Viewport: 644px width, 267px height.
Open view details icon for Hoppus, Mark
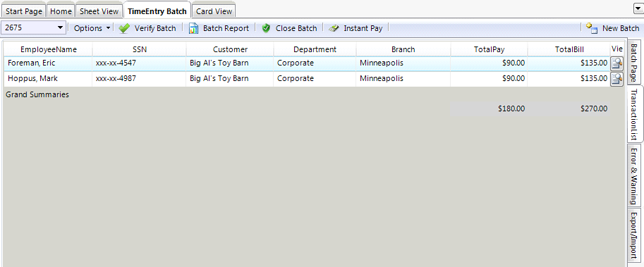pos(616,78)
